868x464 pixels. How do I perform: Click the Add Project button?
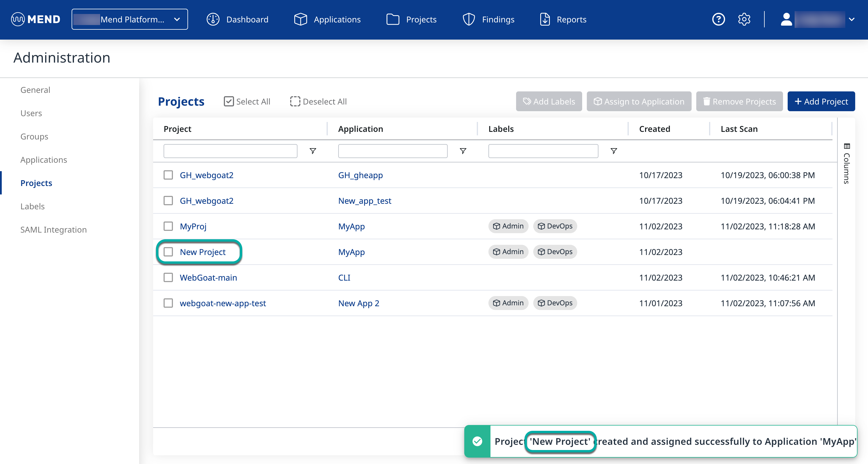click(x=821, y=101)
